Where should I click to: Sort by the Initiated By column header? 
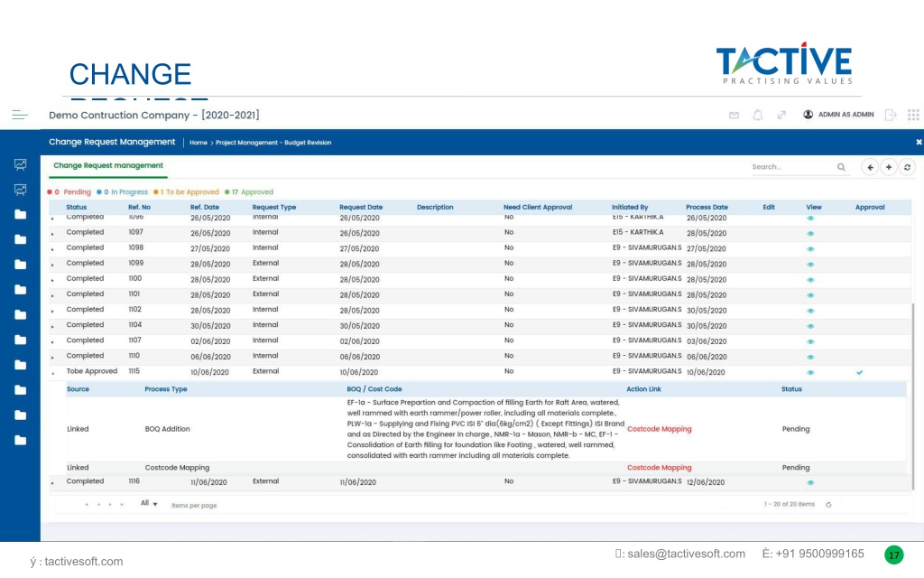point(630,208)
